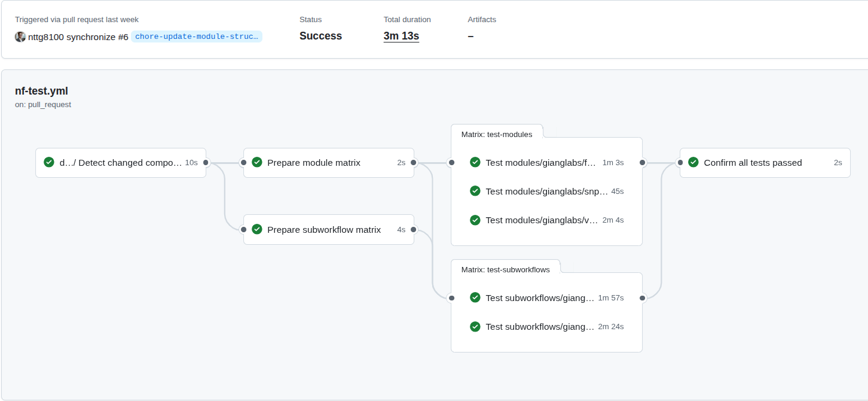Click success checkmark on Prepare subworkflow matrix

point(257,229)
